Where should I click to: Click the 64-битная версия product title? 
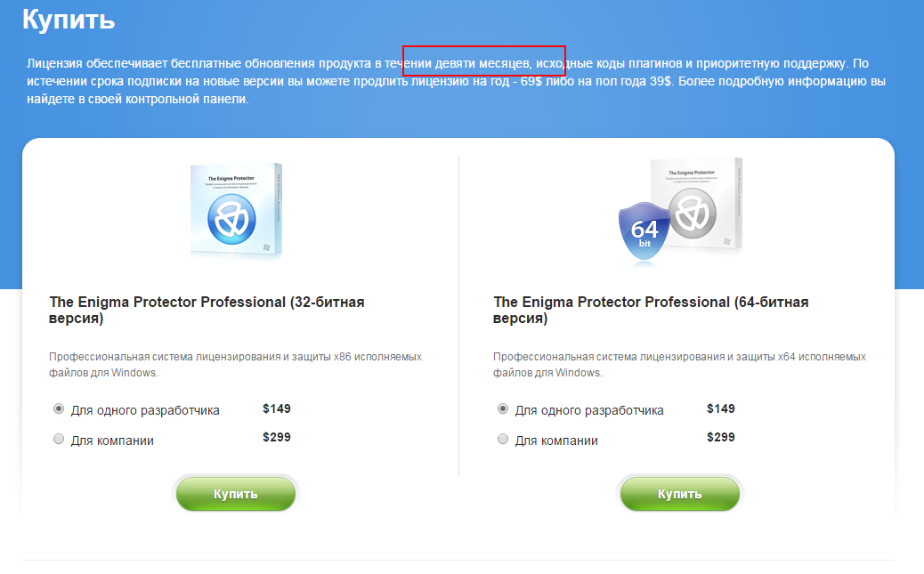click(651, 310)
